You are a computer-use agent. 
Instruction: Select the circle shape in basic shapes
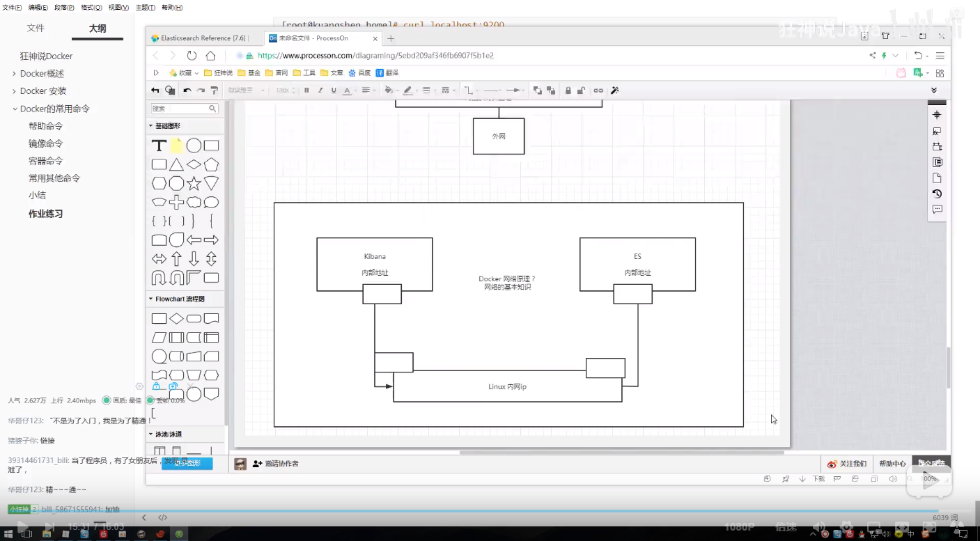pyautogui.click(x=194, y=146)
